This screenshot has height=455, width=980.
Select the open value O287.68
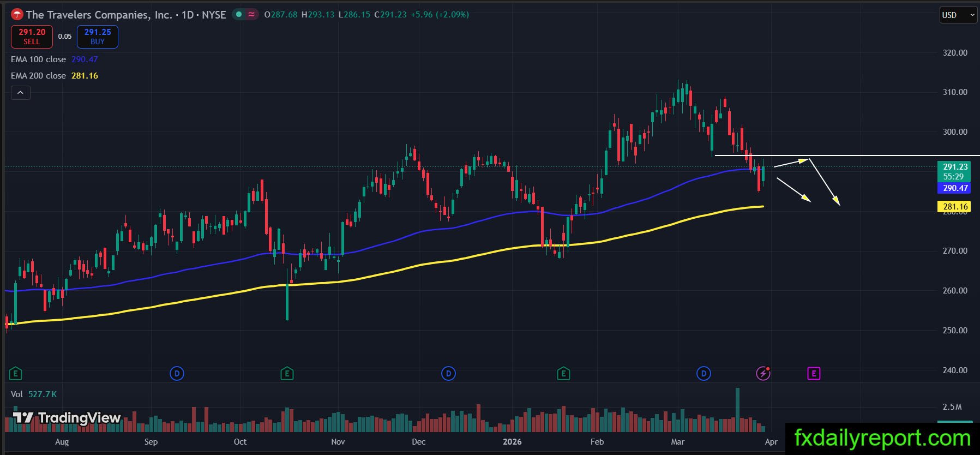281,15
